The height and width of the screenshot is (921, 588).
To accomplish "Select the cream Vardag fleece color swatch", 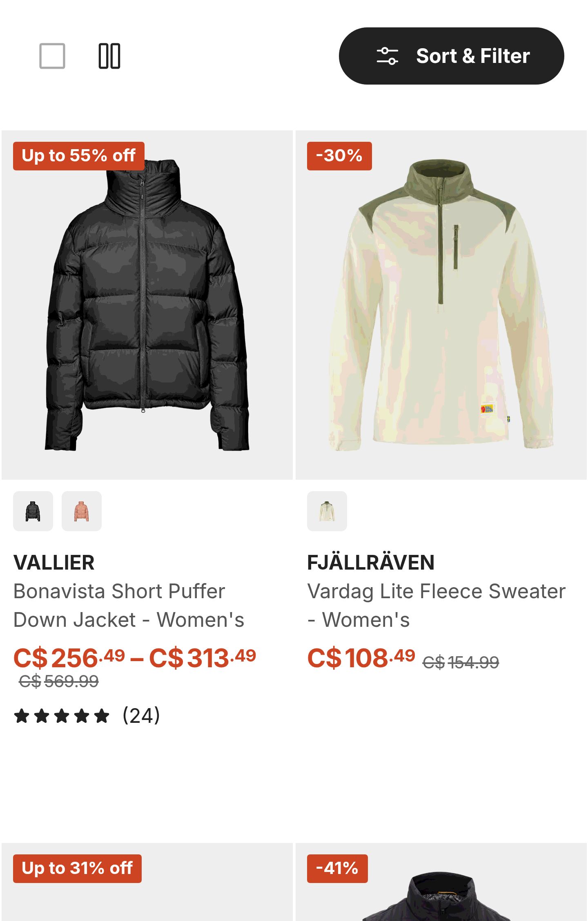I will pyautogui.click(x=327, y=511).
